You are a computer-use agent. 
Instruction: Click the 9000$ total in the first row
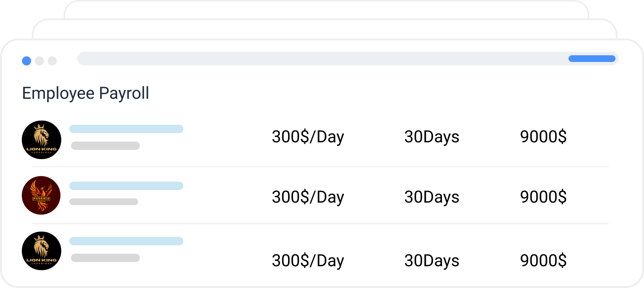pyautogui.click(x=543, y=137)
